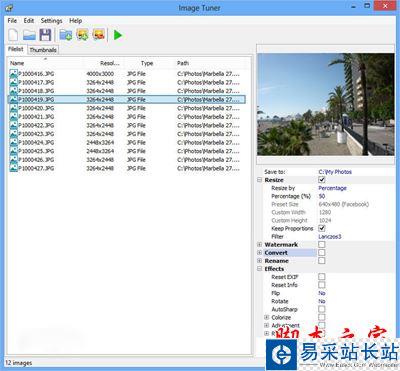The height and width of the screenshot is (371, 400).
Task: Click the file icon of P1000417.JPG
Action: [13, 82]
